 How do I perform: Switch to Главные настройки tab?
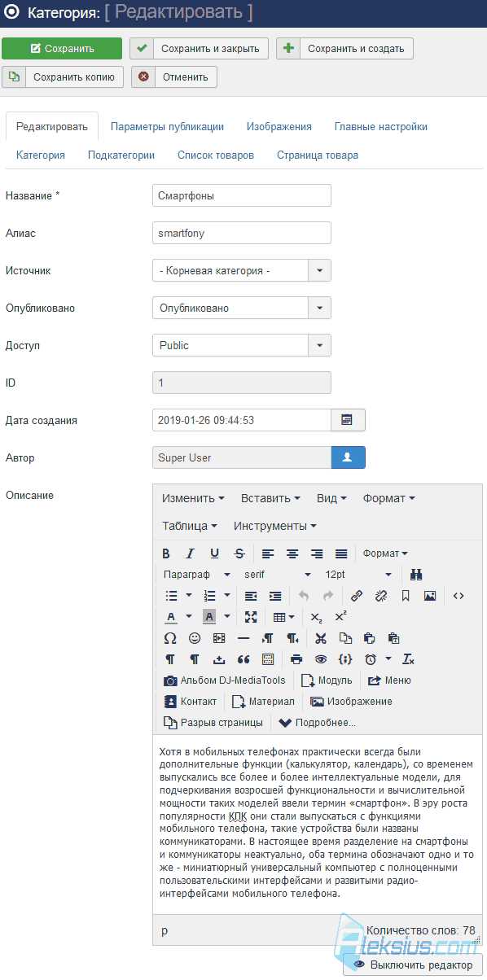[x=380, y=126]
